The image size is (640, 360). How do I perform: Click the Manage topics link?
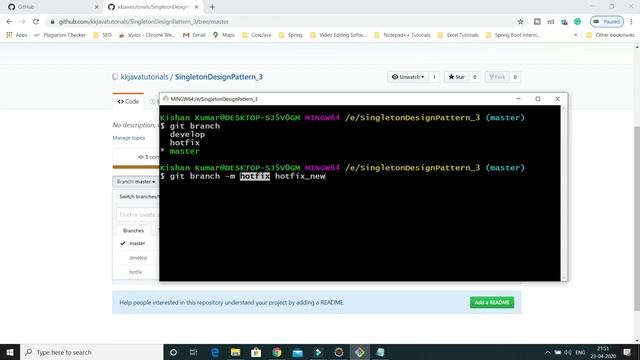point(129,138)
